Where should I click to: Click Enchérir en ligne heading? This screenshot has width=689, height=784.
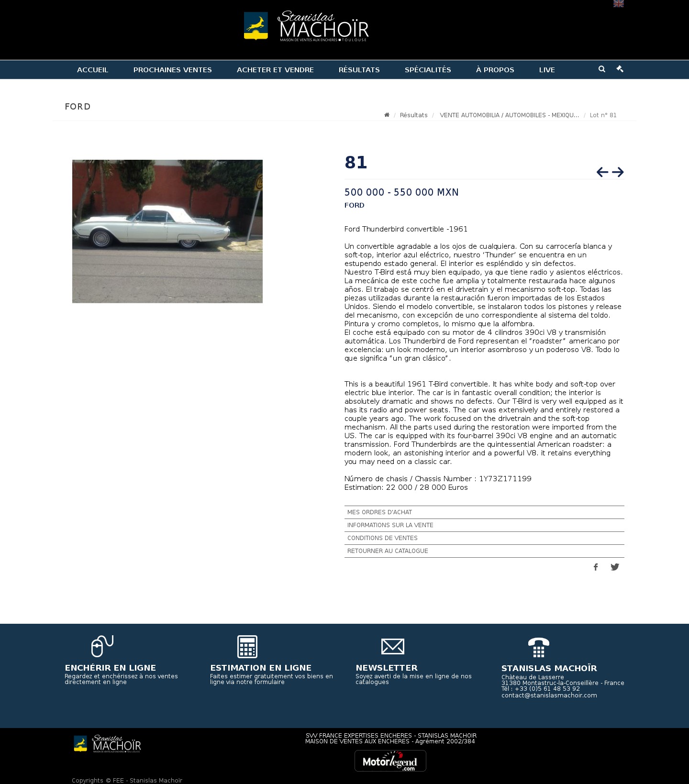point(111,668)
